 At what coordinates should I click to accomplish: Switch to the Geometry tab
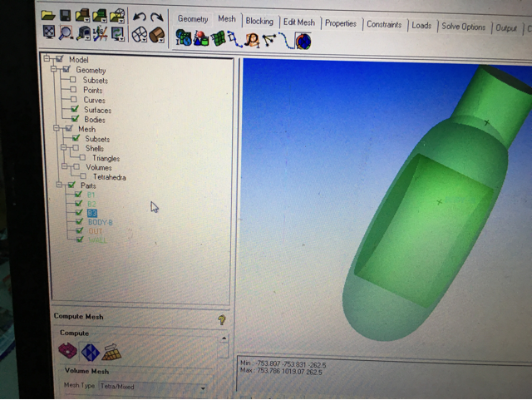coord(193,19)
